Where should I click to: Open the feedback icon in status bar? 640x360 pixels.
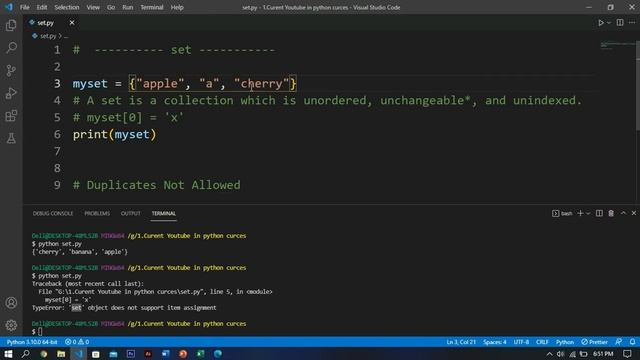tap(619, 342)
